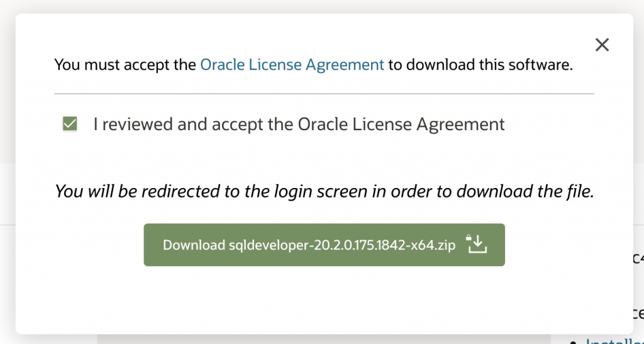644x344 pixels.
Task: Click the download tray arrow icon
Action: (x=477, y=244)
